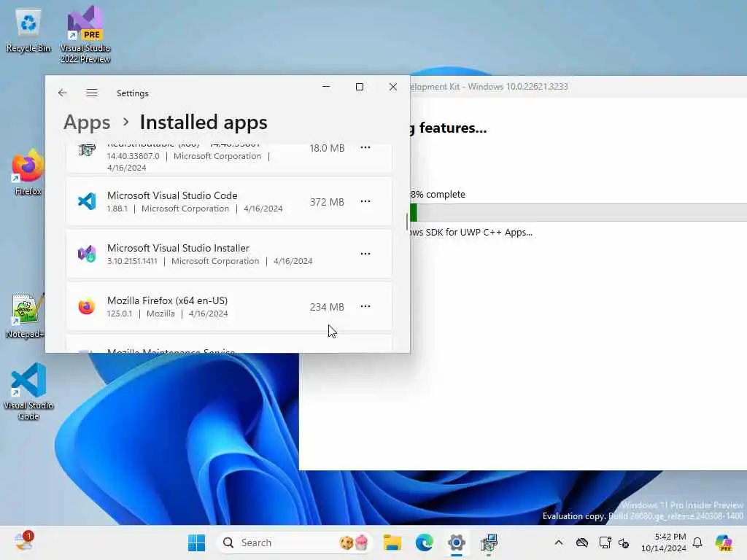Open the Notepad++ desktop shortcut
The width and height of the screenshot is (747, 560).
click(x=25, y=315)
